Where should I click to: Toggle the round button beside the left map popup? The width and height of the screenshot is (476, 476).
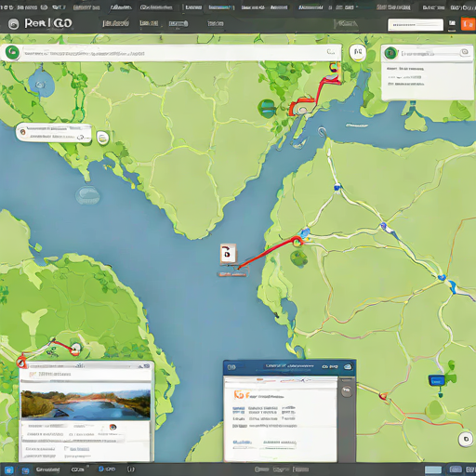point(102,138)
